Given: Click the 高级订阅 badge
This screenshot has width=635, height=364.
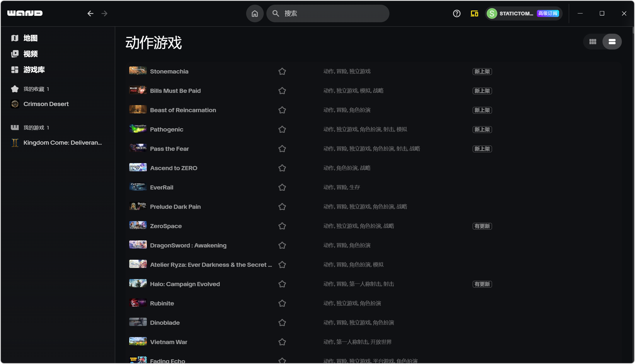Looking at the screenshot, I should coord(548,13).
